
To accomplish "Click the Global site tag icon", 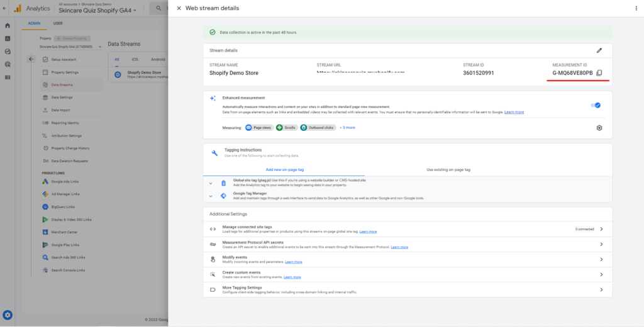I will click(223, 183).
